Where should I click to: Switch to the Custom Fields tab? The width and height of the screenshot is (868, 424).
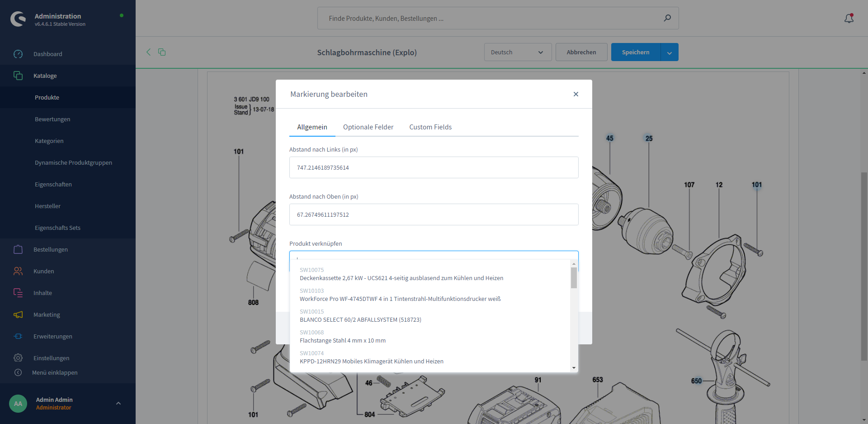click(430, 127)
